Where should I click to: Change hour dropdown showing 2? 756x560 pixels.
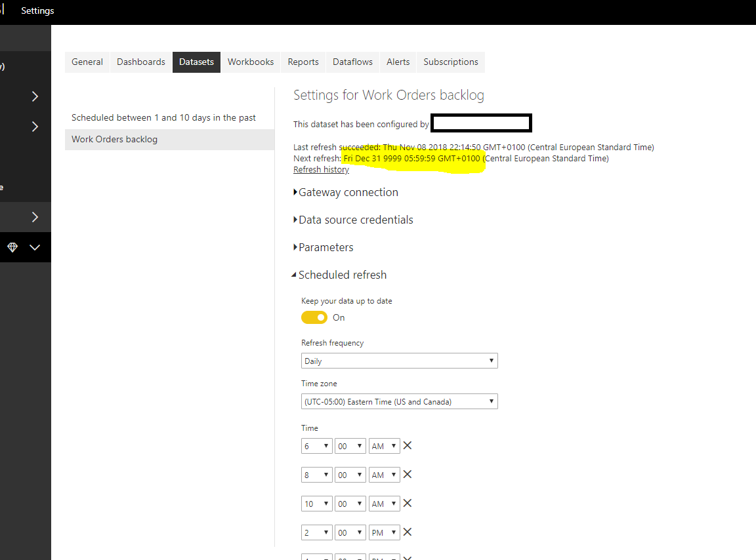pos(317,532)
